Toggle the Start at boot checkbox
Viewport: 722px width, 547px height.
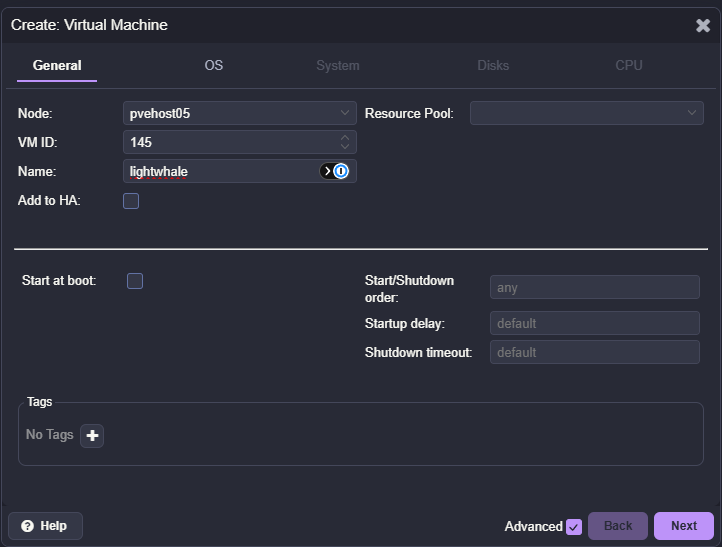[x=135, y=281]
